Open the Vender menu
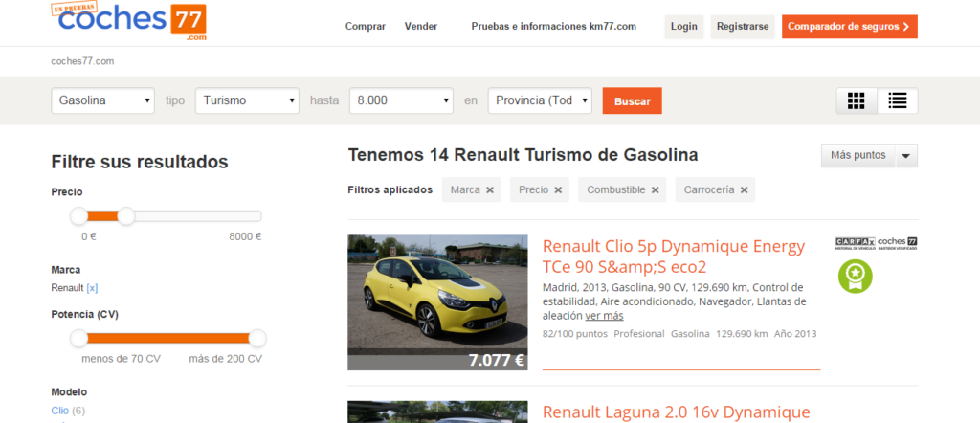 [421, 27]
